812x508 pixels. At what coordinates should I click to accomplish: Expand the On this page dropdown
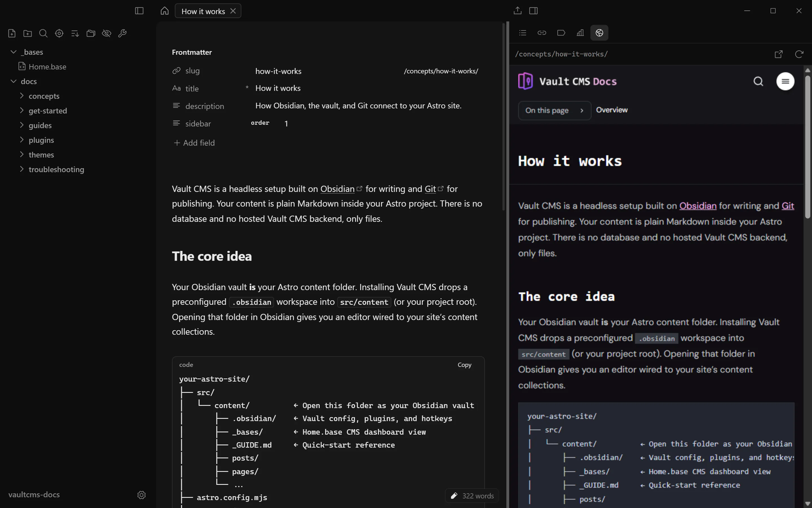point(554,110)
